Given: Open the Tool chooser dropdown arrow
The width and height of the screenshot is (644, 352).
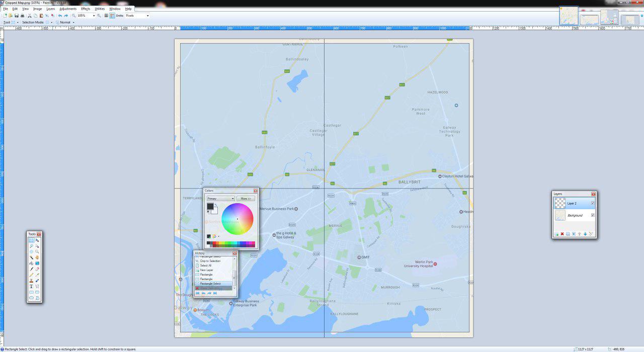Looking at the screenshot, I should point(18,23).
